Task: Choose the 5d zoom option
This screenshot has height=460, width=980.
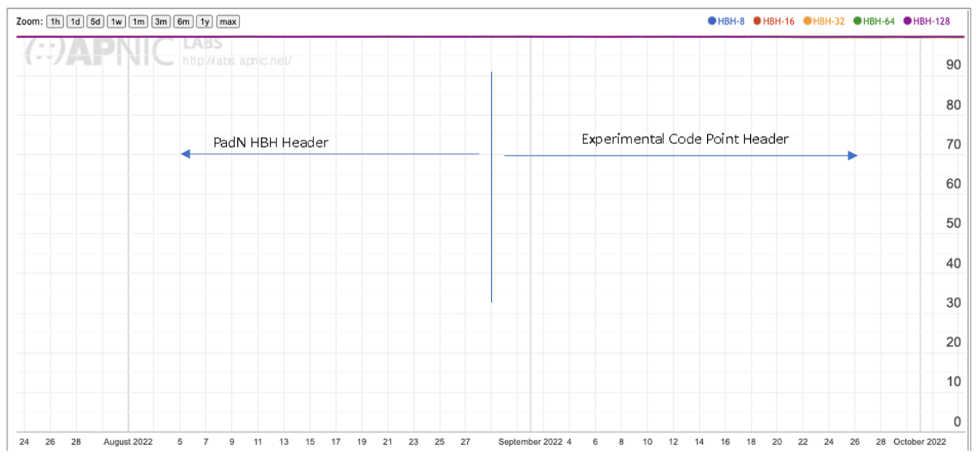Action: click(95, 21)
